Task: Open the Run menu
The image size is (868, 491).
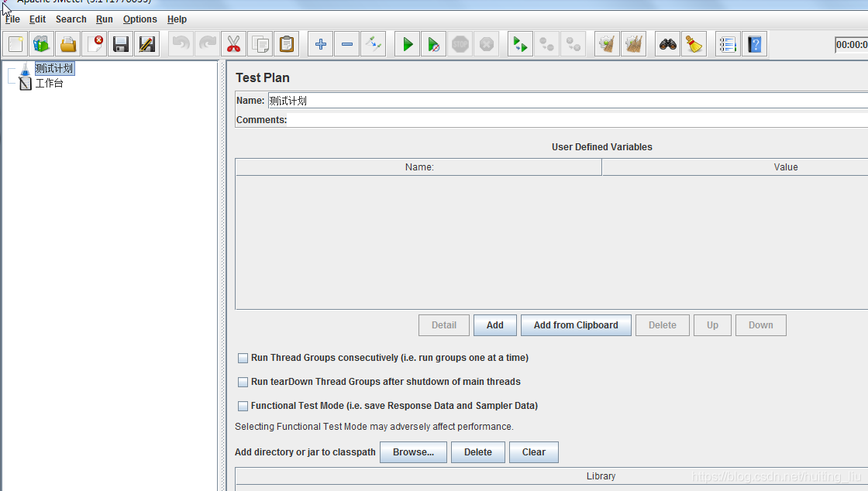Action: [x=104, y=19]
